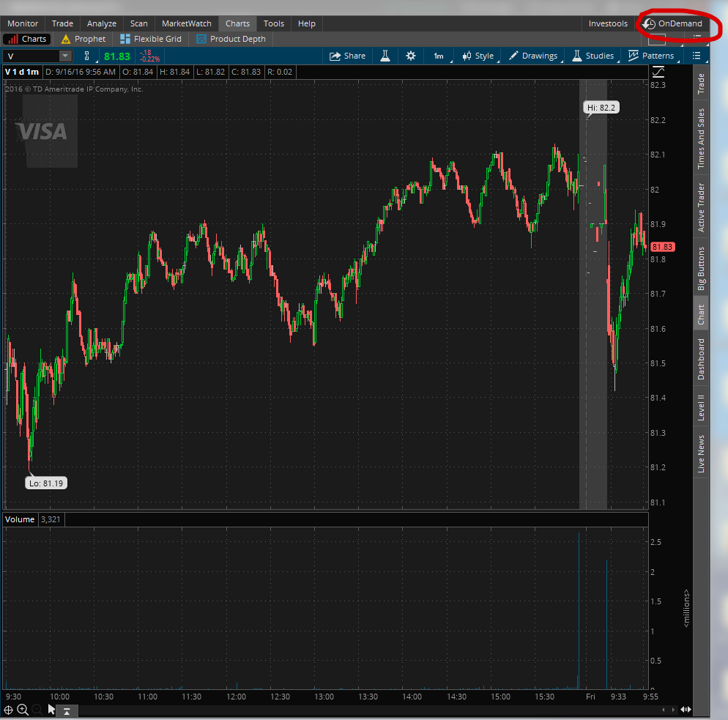Screen dimensions: 728x720
Task: Open the Help tab
Action: click(x=307, y=23)
